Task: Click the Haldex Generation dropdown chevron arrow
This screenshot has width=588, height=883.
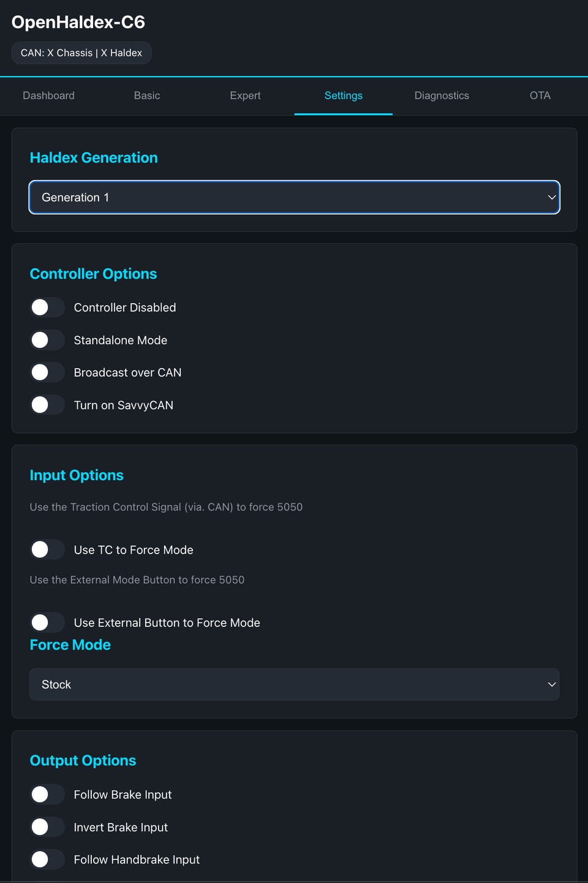Action: pos(551,197)
